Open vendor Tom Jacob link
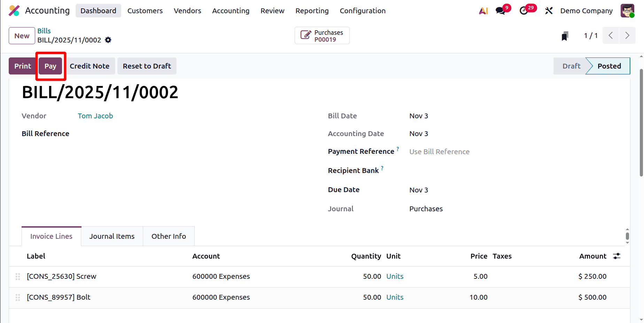 point(95,116)
